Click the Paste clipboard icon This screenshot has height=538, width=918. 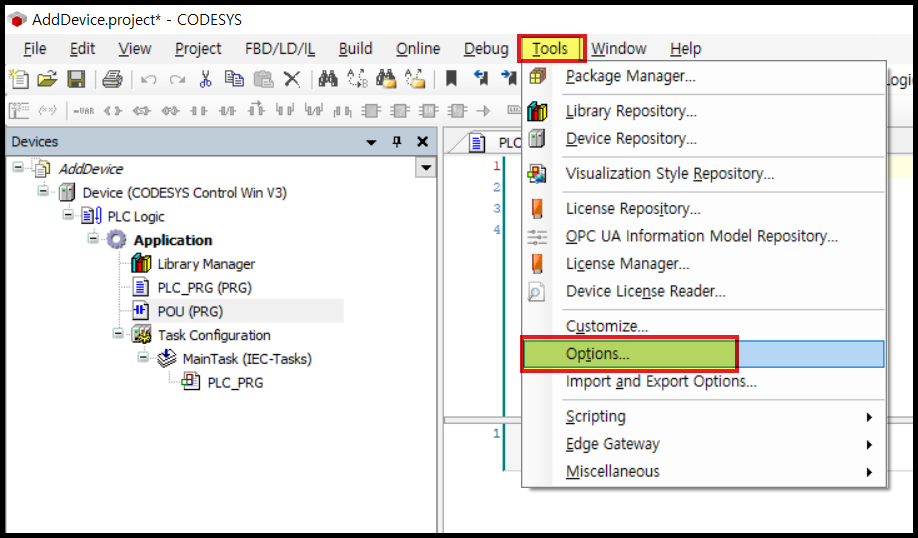263,78
